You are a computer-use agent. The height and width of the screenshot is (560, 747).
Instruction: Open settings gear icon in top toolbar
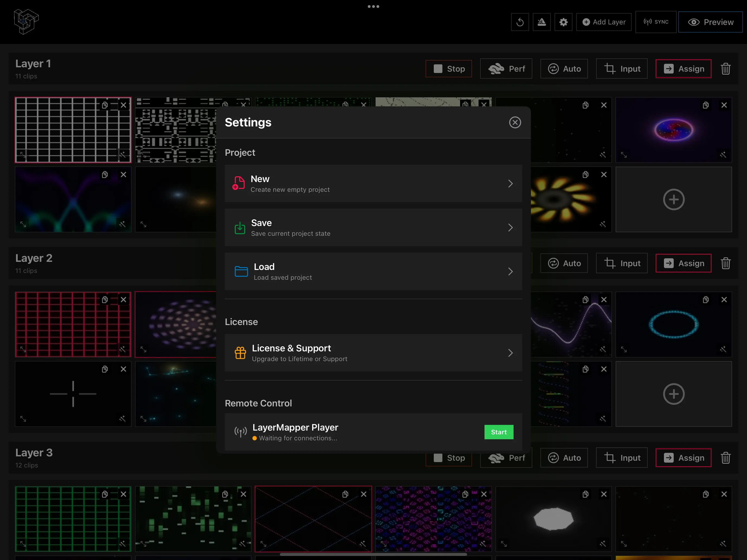pyautogui.click(x=563, y=22)
